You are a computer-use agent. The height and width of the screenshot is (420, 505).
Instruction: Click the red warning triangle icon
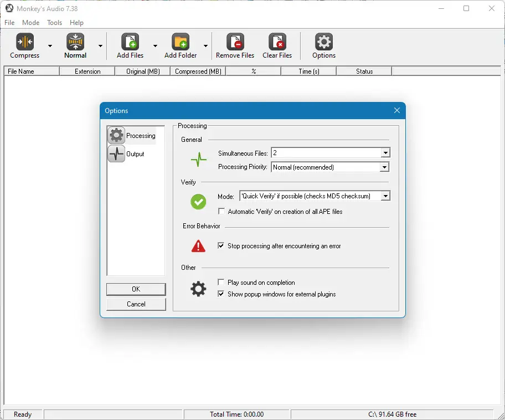pyautogui.click(x=198, y=246)
